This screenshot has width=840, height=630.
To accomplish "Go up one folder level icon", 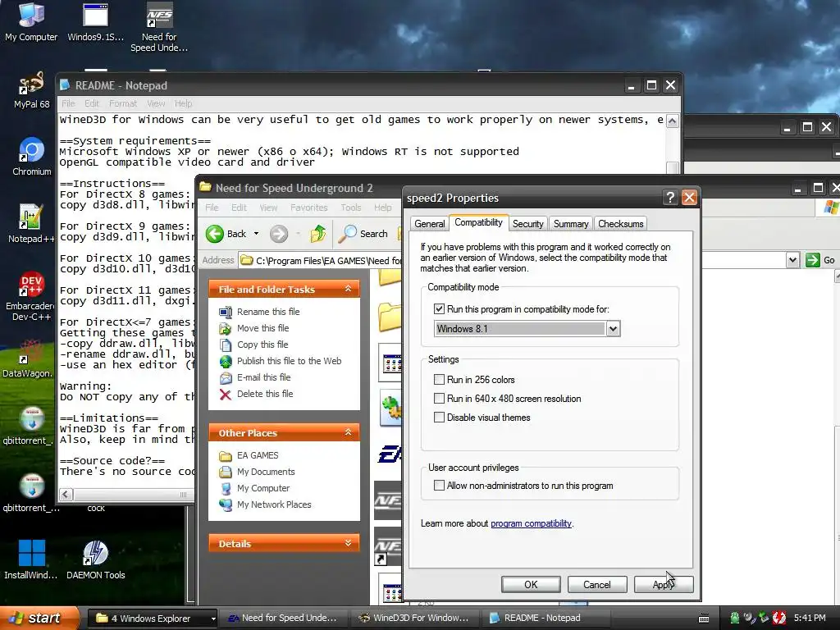I will 318,234.
